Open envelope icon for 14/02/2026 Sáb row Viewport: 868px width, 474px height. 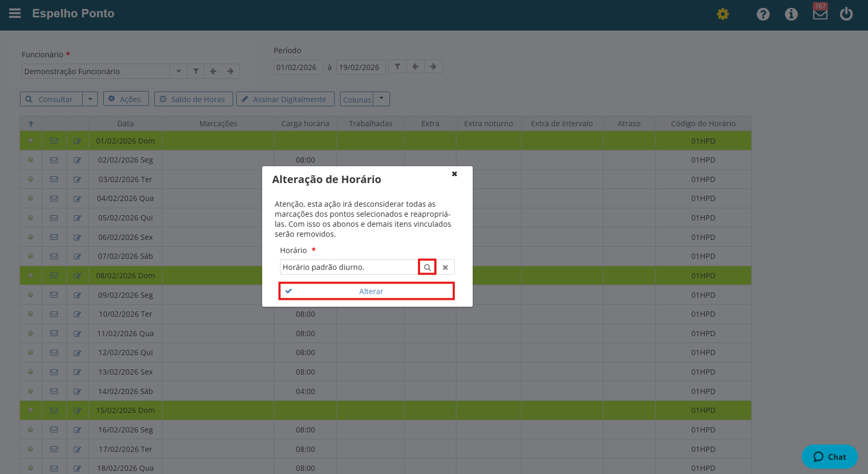tap(54, 391)
